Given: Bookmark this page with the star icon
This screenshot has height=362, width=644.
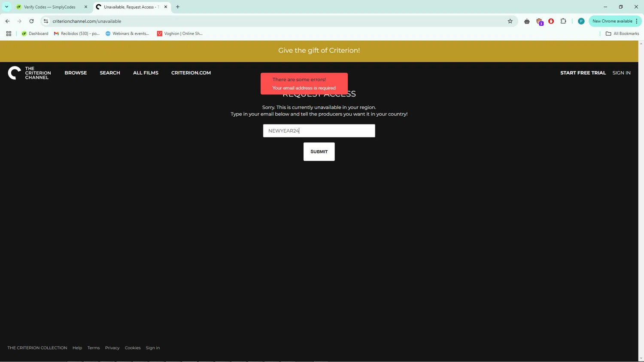Looking at the screenshot, I should (510, 21).
